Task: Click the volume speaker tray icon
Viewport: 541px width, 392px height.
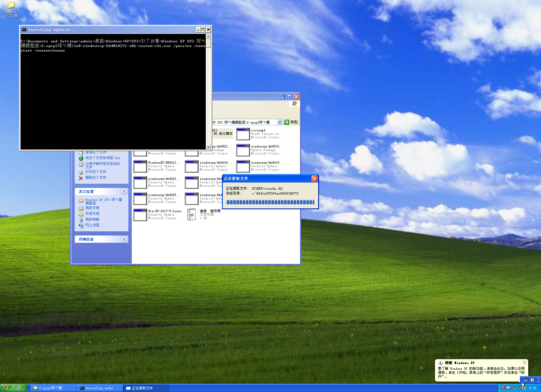Action: click(514, 388)
